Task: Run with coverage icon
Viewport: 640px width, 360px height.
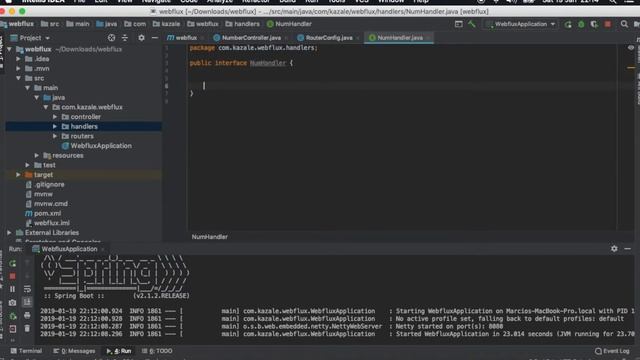Action: [x=594, y=24]
